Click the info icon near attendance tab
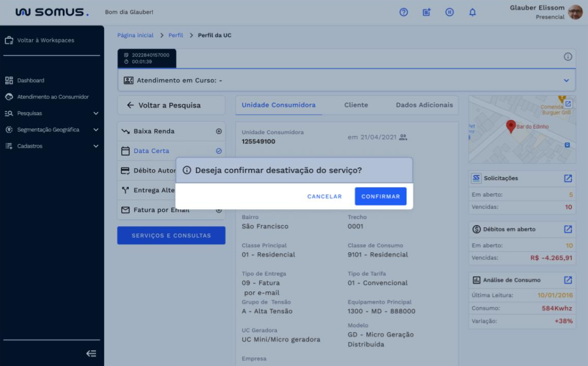This screenshot has width=588, height=366. point(568,57)
